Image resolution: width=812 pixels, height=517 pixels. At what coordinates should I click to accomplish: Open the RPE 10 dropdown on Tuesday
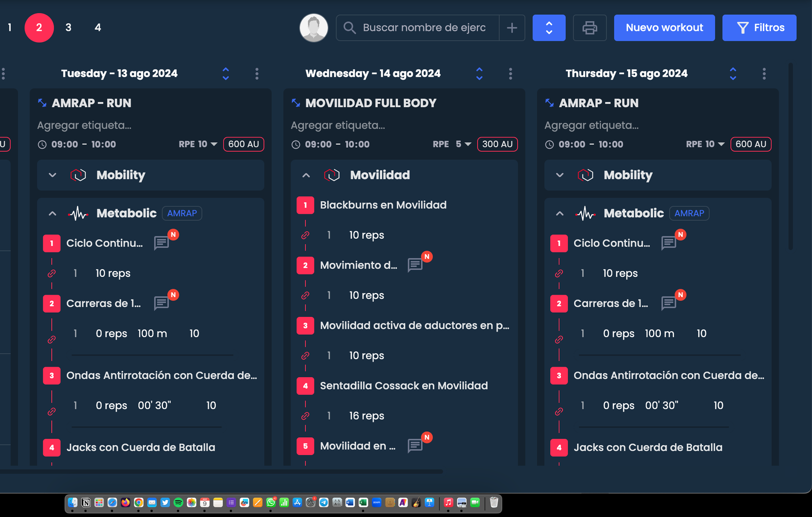198,144
